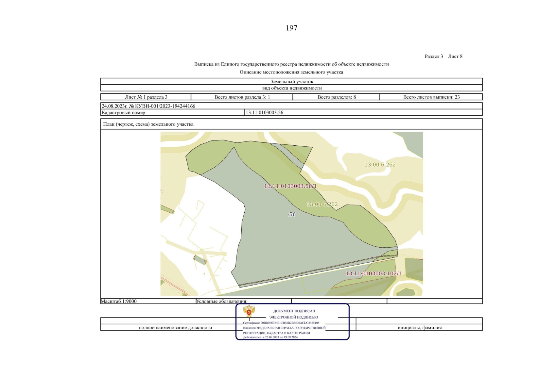Click the 'Кадастровый номер:' label
Viewport: 555px width, 392px height.
(x=124, y=112)
